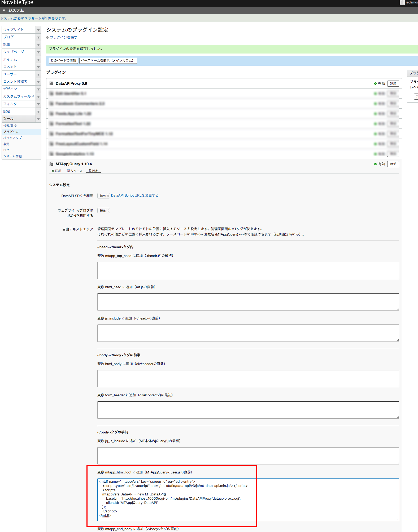Click the green enabled status icon for MTAppjQuery
The height and width of the screenshot is (532, 418).
[375, 164]
